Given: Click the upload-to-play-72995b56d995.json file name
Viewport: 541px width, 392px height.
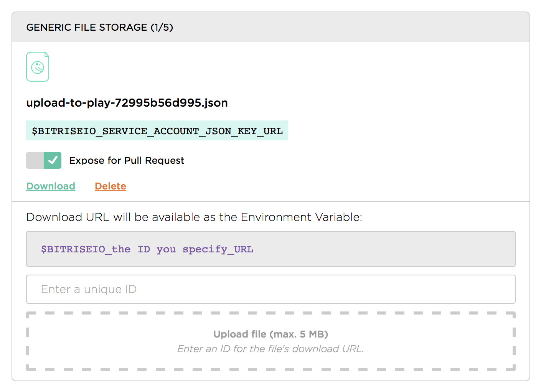Looking at the screenshot, I should [127, 103].
